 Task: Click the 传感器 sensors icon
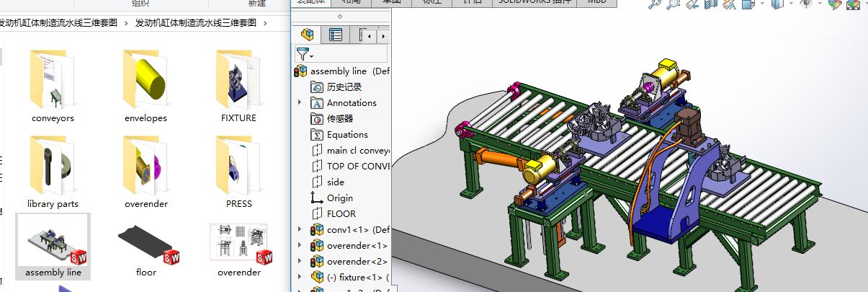pos(318,119)
